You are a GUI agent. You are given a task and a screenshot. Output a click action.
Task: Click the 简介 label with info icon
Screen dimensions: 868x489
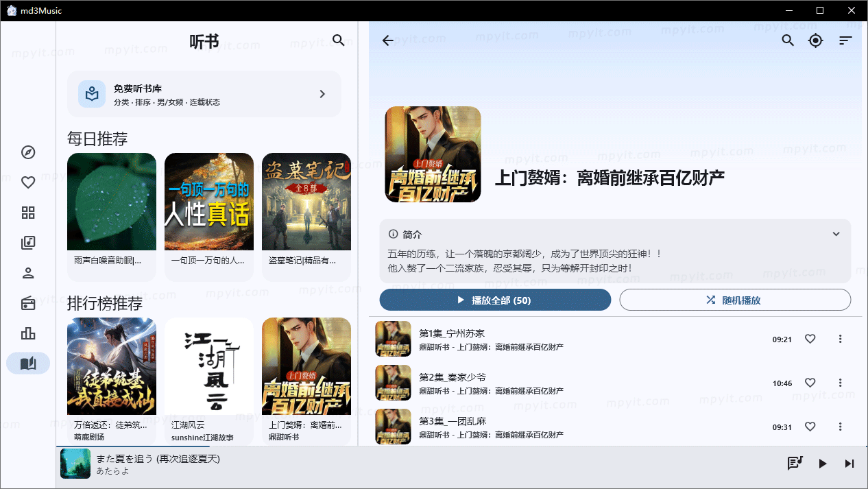[405, 234]
